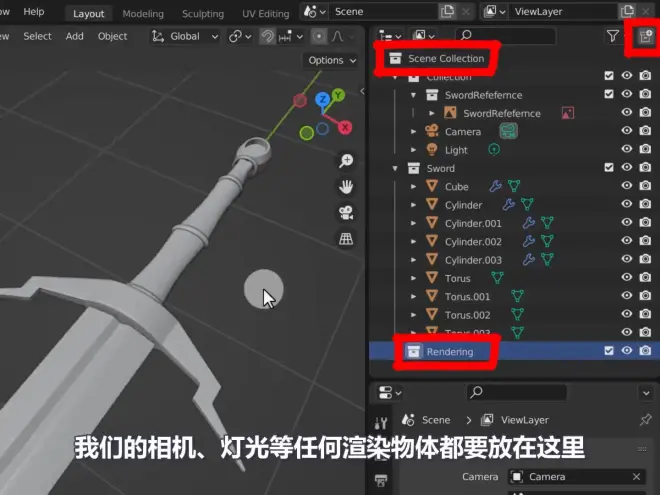Uncheck the SwordRefefernce collection checkbox
Screen dimensions: 660x495
click(609, 94)
